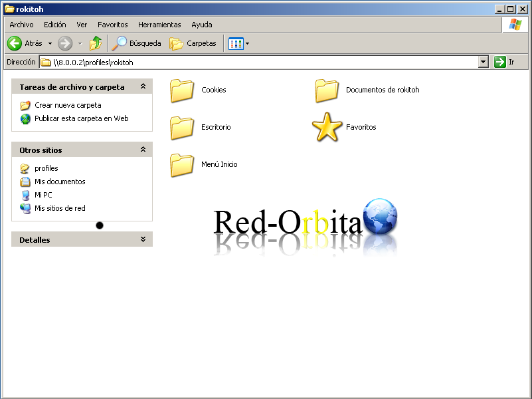Viewport: 532px width, 399px height.
Task: Expand the Detalles panel
Action: [143, 239]
